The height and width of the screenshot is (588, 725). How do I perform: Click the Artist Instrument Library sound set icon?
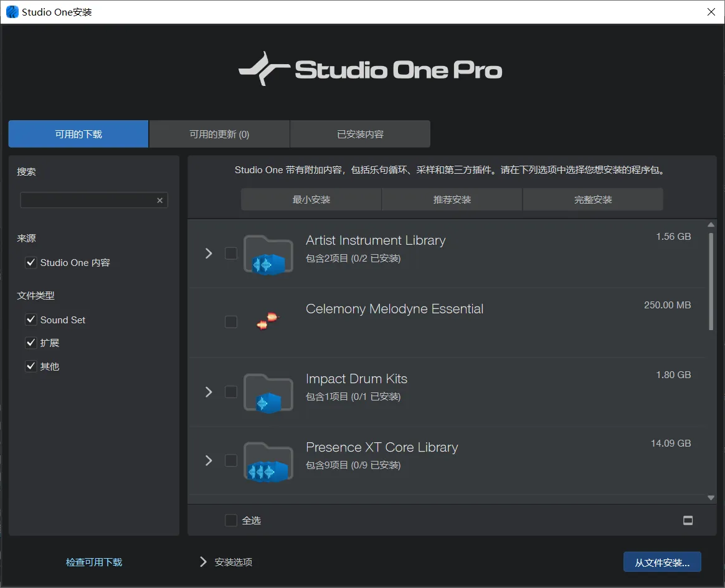click(268, 254)
